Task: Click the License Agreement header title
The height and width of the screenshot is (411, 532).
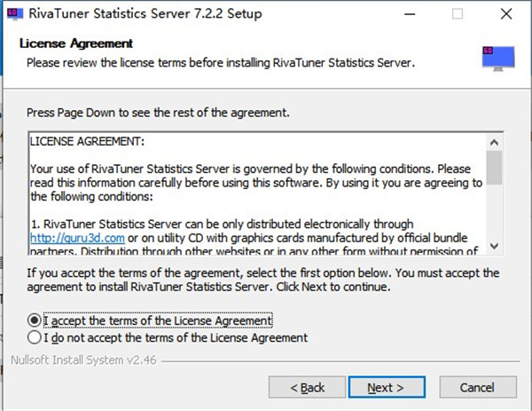Action: point(76,43)
